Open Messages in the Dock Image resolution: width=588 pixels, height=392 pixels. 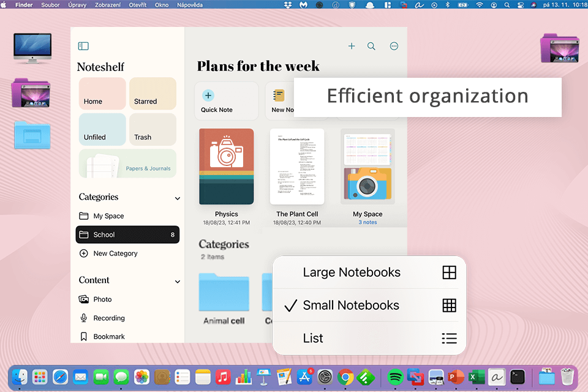(121, 377)
